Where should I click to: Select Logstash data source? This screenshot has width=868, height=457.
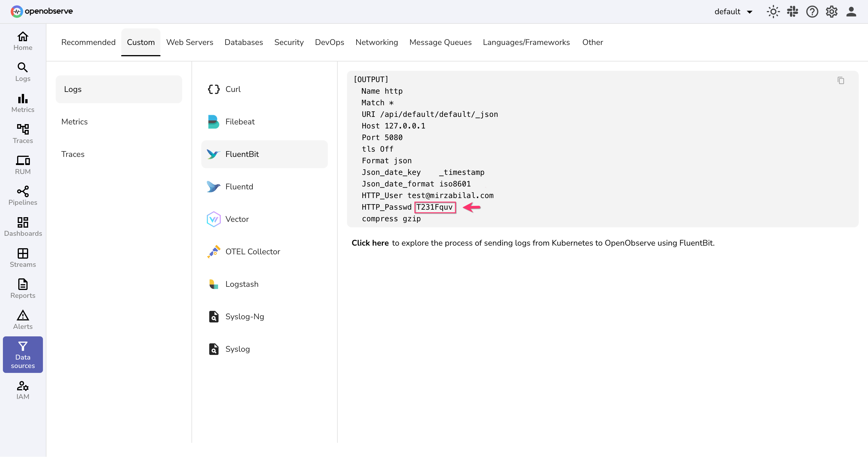coord(264,284)
